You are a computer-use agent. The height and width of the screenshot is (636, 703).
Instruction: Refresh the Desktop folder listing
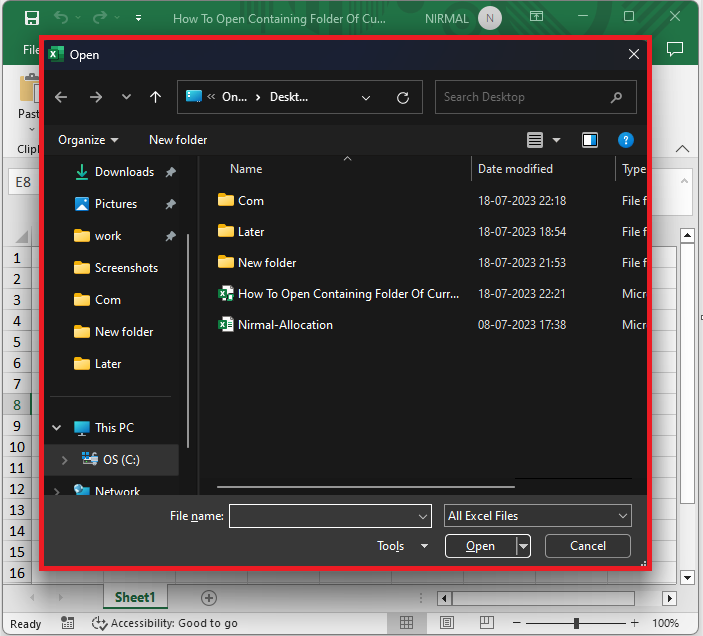point(403,97)
